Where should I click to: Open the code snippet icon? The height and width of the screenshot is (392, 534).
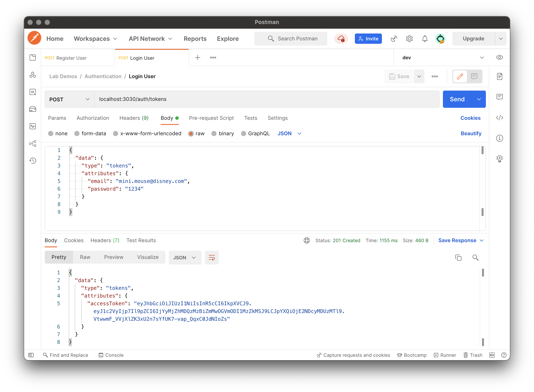pos(500,118)
